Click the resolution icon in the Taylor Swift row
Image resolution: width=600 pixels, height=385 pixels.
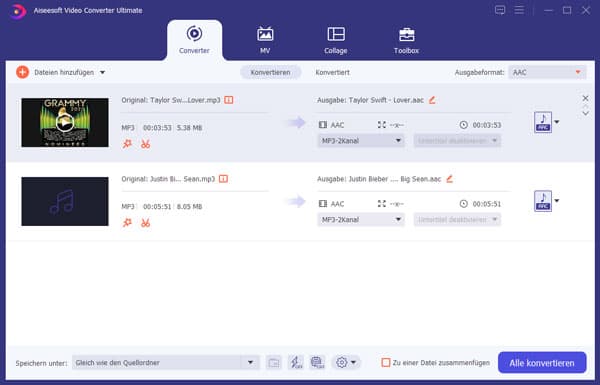382,125
